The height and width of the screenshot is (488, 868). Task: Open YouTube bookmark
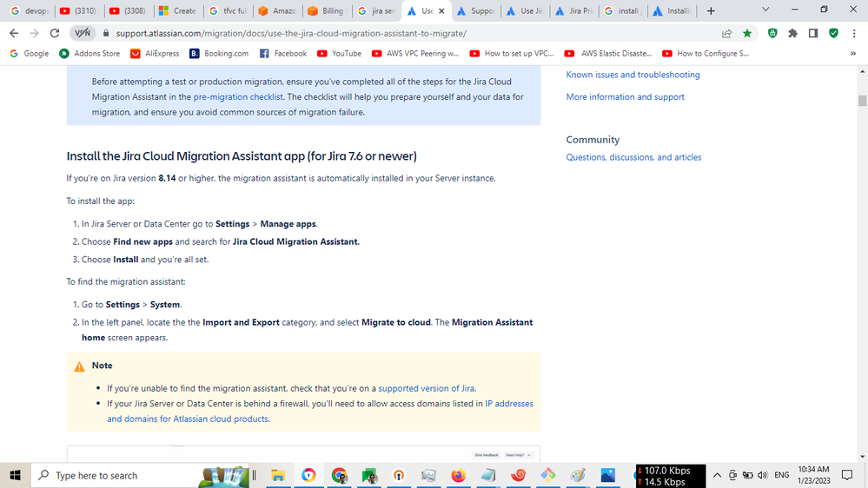pyautogui.click(x=340, y=54)
